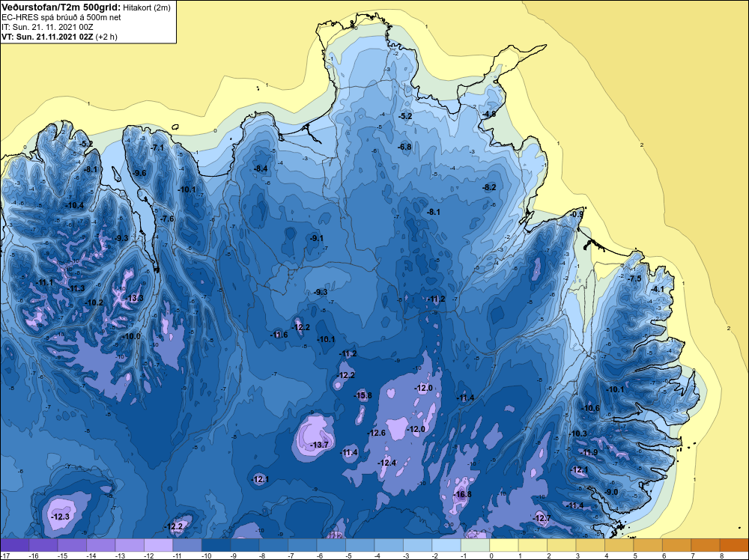
Task: Click the -16 legend label
Action: point(33,556)
